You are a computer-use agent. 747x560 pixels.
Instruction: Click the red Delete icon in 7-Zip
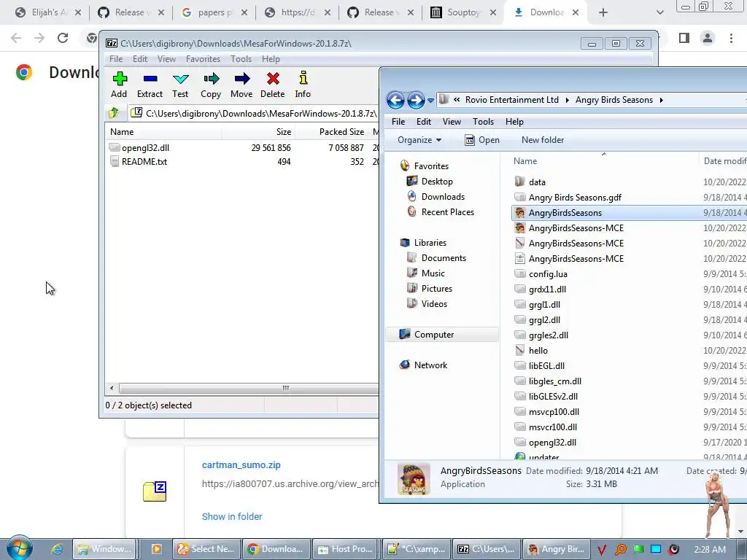click(x=273, y=79)
